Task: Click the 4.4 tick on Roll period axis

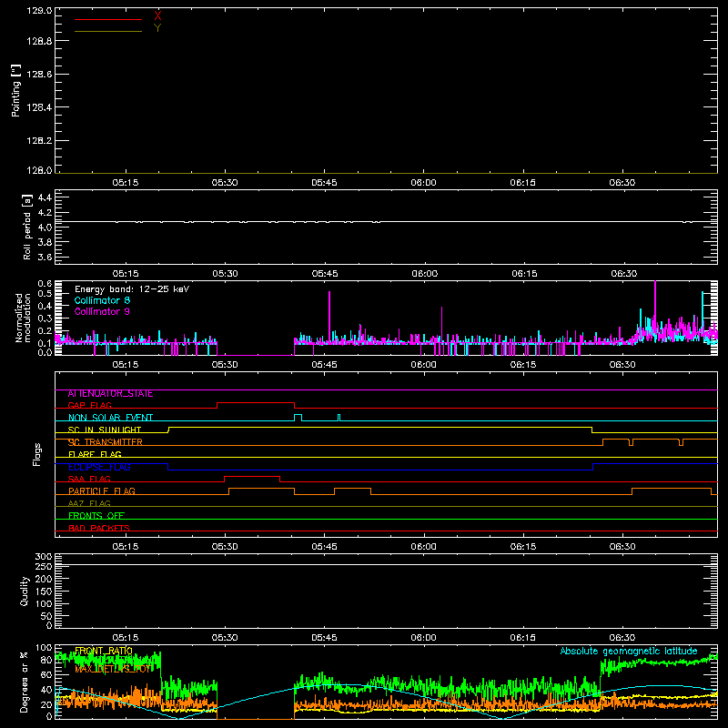Action: click(45, 197)
